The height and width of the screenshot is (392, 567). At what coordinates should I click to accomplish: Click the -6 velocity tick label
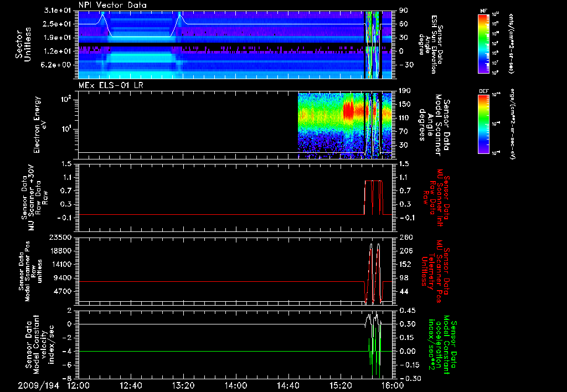pyautogui.click(x=67, y=365)
